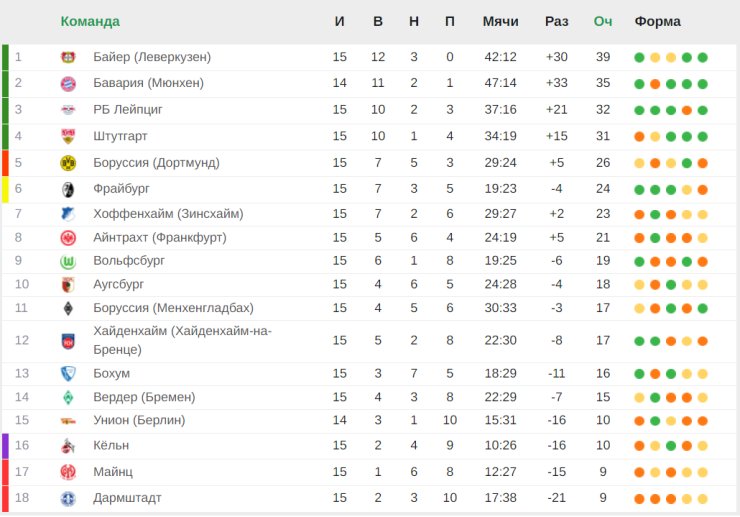Open the Унион (Берлин) team link
This screenshot has height=517, width=740.
point(139,420)
